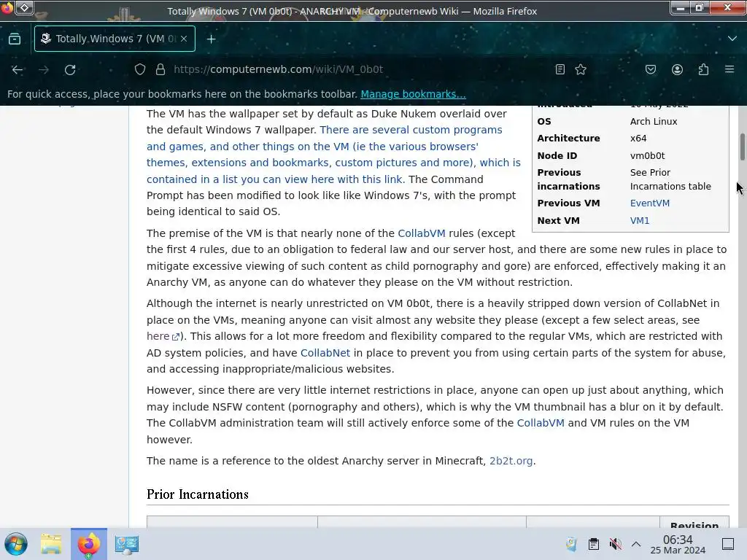This screenshot has height=560, width=747.
Task: Go back with the back arrow
Action: [x=18, y=69]
